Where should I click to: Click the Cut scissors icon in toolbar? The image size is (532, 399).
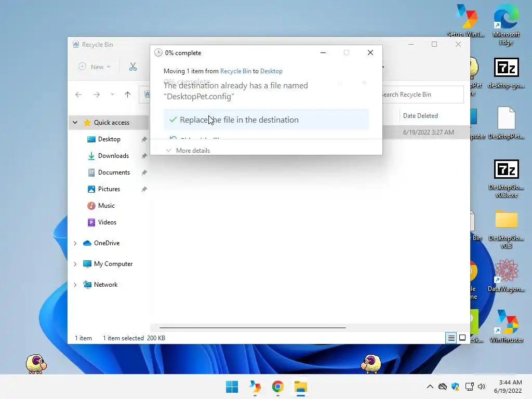click(x=133, y=67)
